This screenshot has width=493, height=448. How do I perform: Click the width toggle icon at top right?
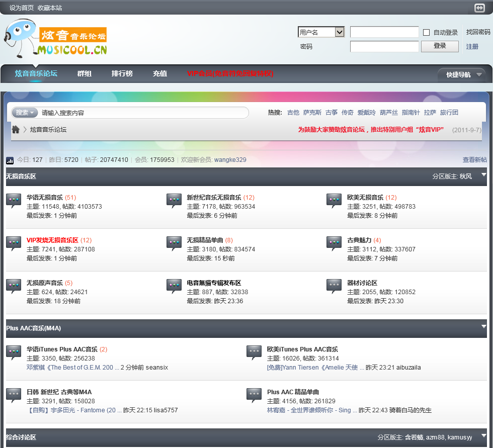479,8
